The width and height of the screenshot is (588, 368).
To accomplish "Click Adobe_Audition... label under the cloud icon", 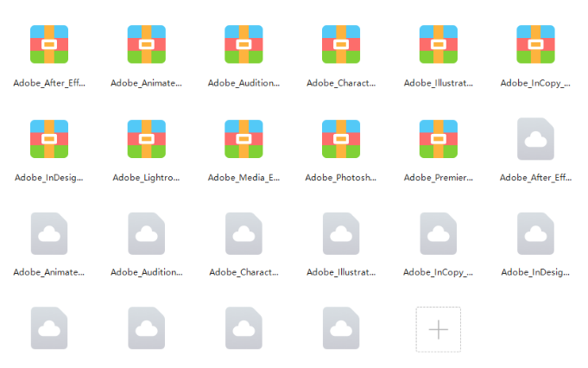I will point(147,272).
